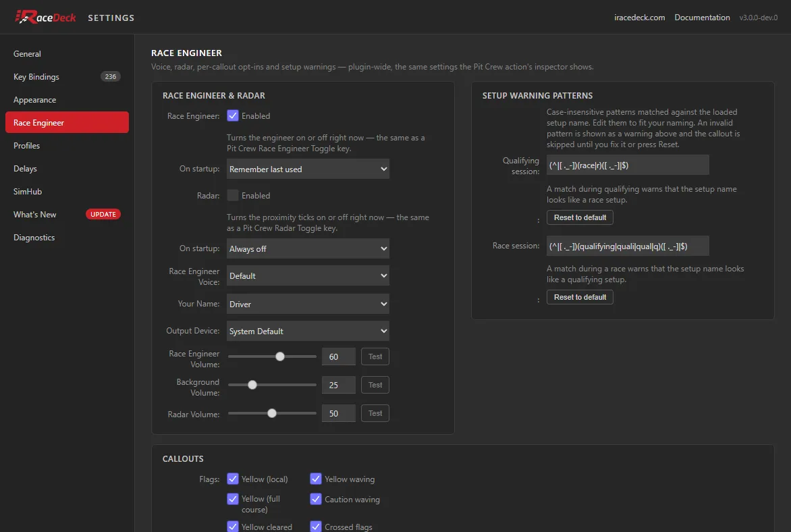Open the Documentation link

point(702,18)
